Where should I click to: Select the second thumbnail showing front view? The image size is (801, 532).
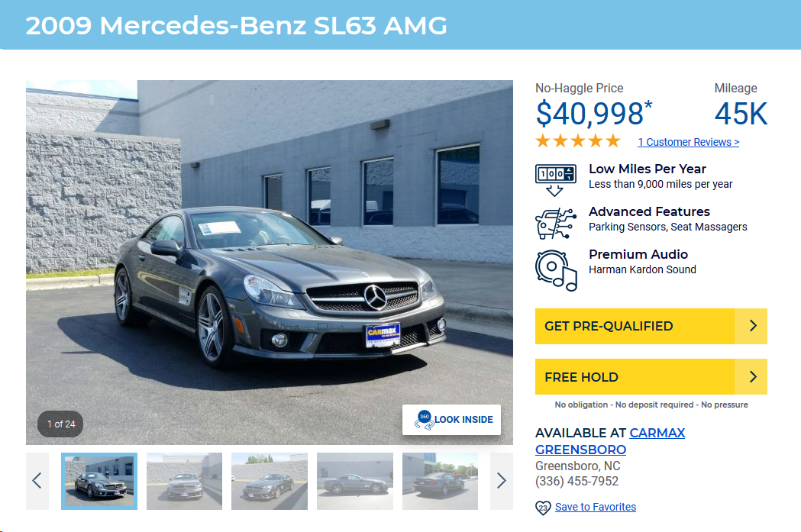coord(185,481)
